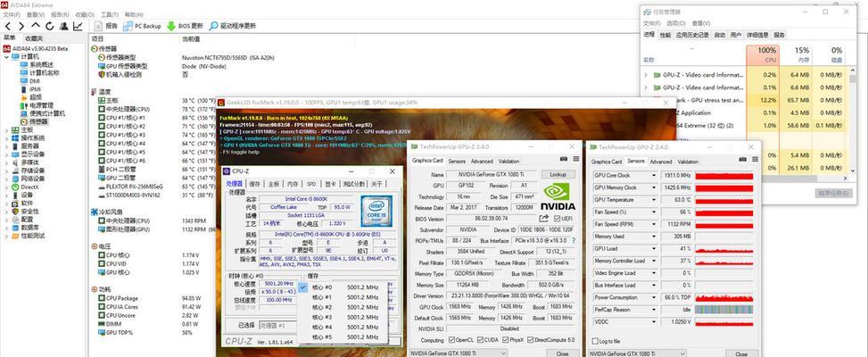The width and height of the screenshot is (868, 357).
Task: Switch to 主板 tab in CPU-Z
Action: [274, 184]
